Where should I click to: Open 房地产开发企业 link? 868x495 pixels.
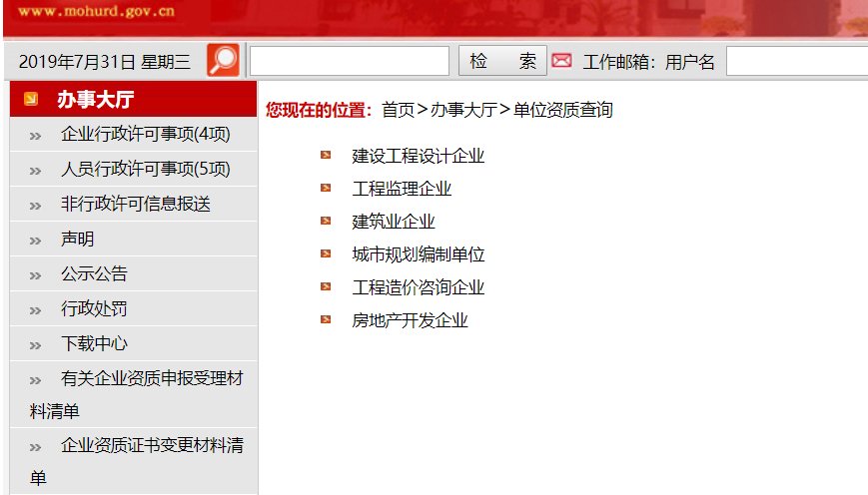click(x=410, y=320)
